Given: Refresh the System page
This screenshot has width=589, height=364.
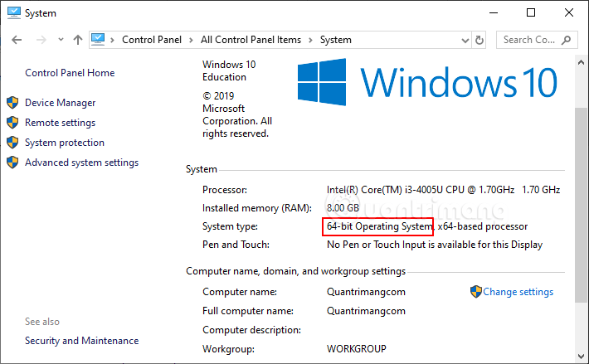Looking at the screenshot, I should coord(479,40).
